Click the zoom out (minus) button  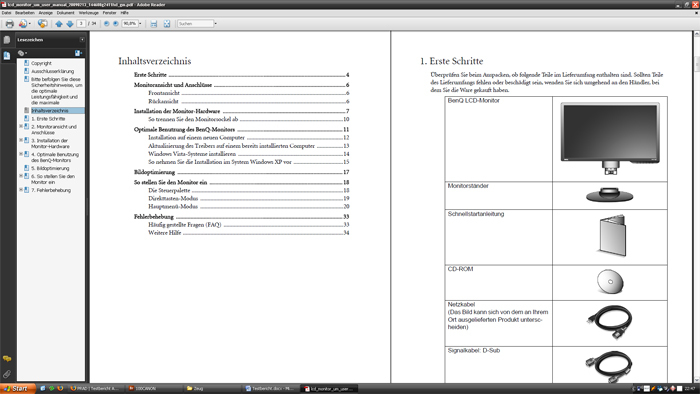[x=107, y=24]
